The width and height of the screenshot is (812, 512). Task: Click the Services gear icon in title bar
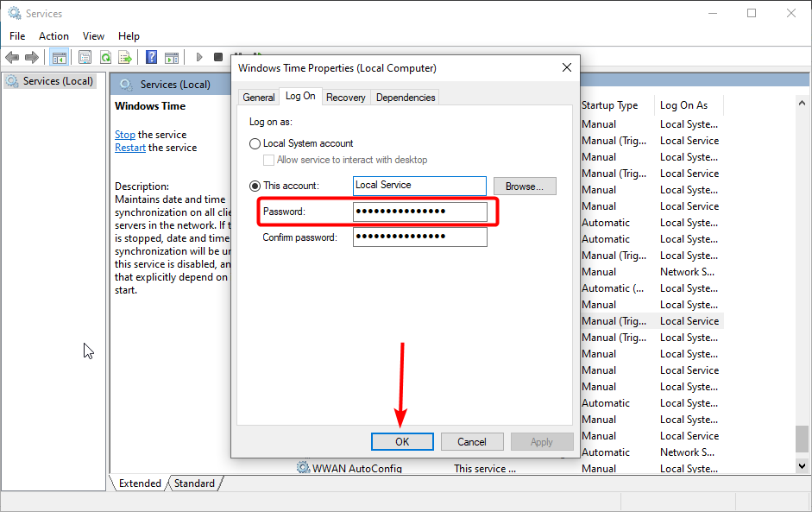(15, 13)
